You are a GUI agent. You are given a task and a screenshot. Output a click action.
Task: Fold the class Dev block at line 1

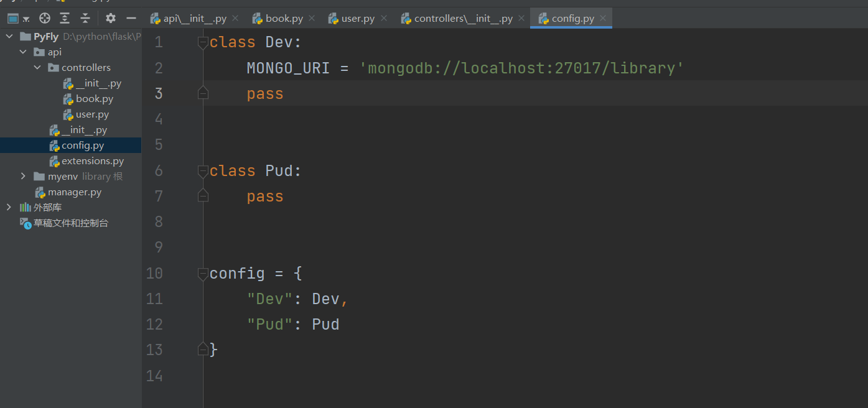(x=202, y=42)
